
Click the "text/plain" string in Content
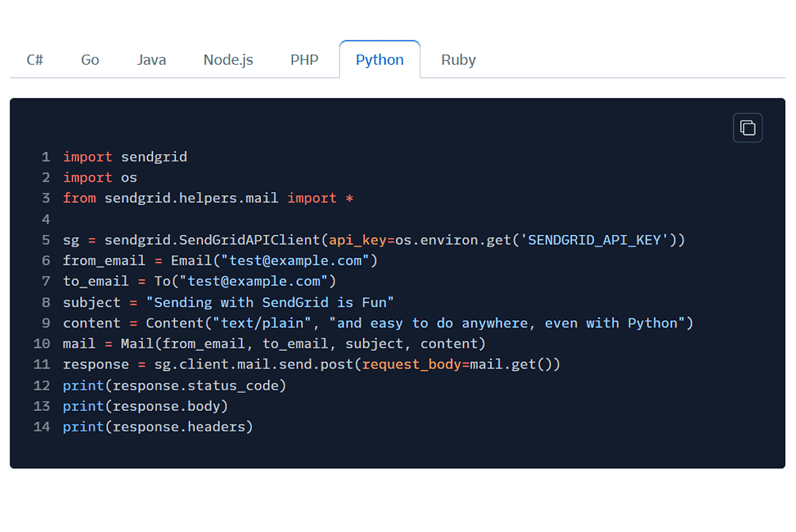(262, 323)
